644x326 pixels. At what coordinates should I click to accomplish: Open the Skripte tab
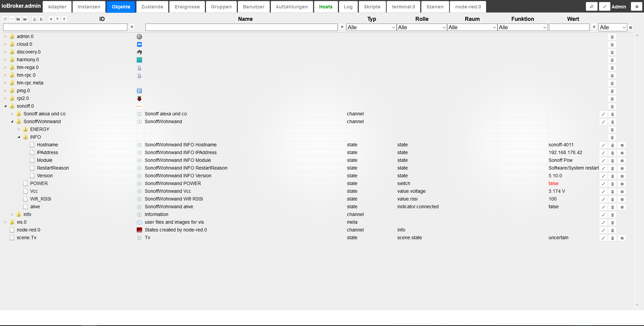click(372, 7)
